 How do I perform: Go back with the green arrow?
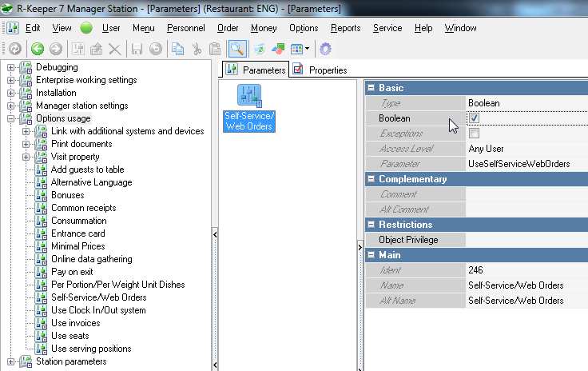(38, 49)
